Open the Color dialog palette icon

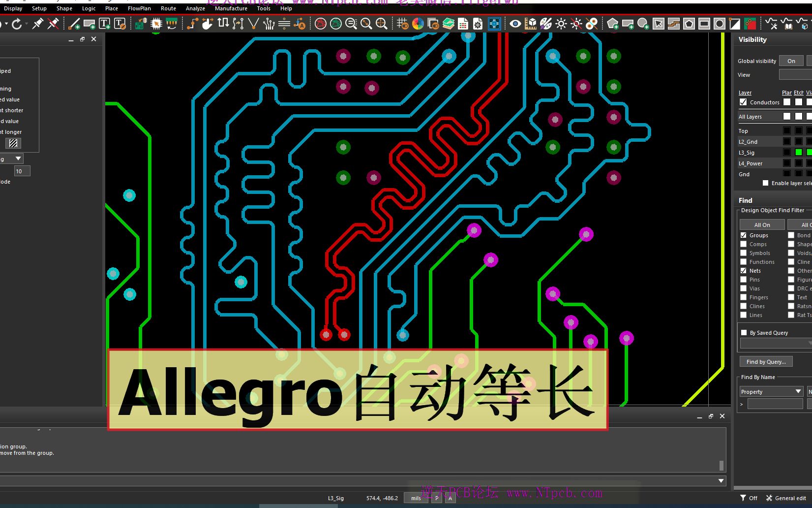(x=545, y=23)
